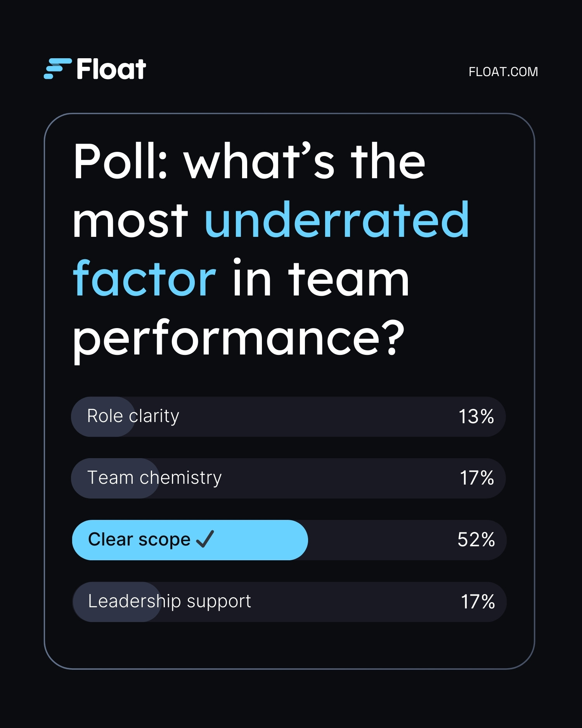582x728 pixels.
Task: Click the 17% result beside Team chemistry
Action: click(477, 478)
